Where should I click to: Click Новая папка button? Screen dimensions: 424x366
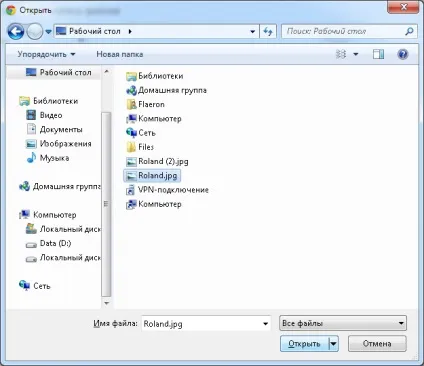(120, 54)
